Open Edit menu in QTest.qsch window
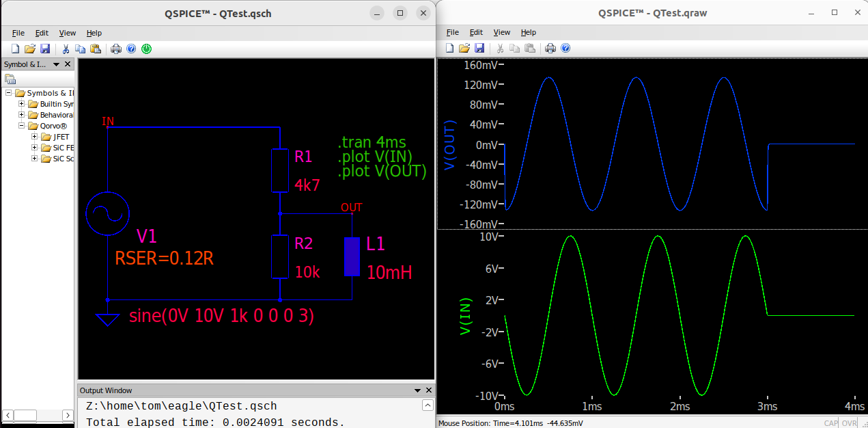This screenshot has width=868, height=428. (42, 33)
